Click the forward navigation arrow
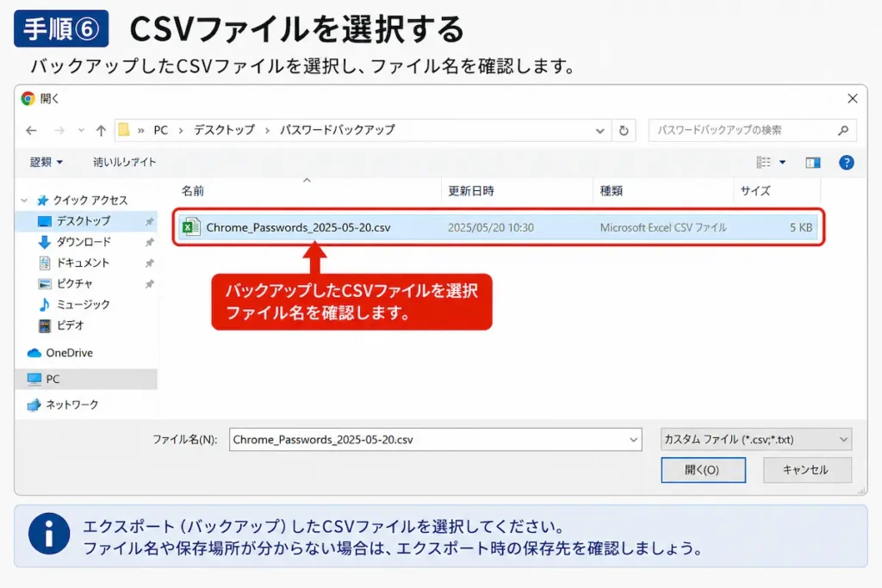882x588 pixels. pyautogui.click(x=59, y=130)
